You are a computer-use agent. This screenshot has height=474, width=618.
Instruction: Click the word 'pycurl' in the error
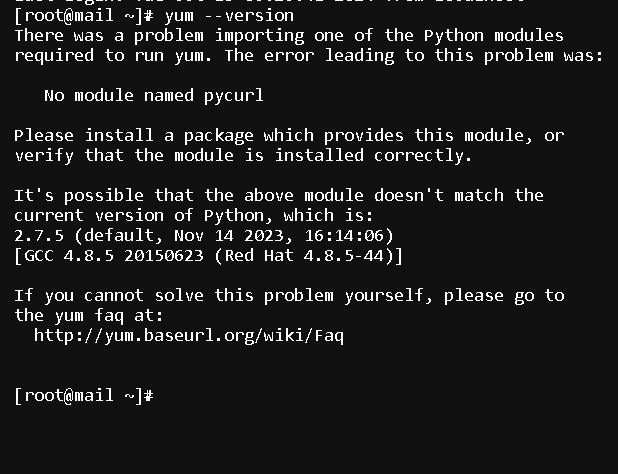click(x=234, y=96)
